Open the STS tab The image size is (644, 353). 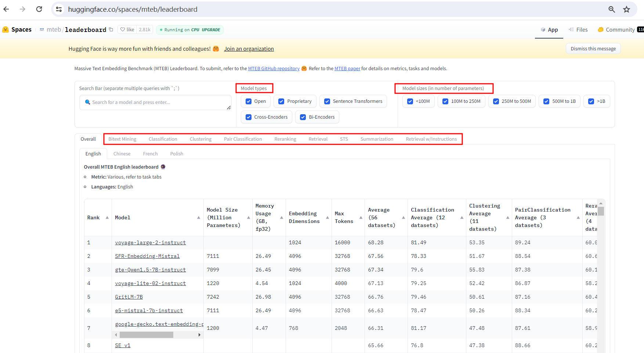pyautogui.click(x=344, y=139)
